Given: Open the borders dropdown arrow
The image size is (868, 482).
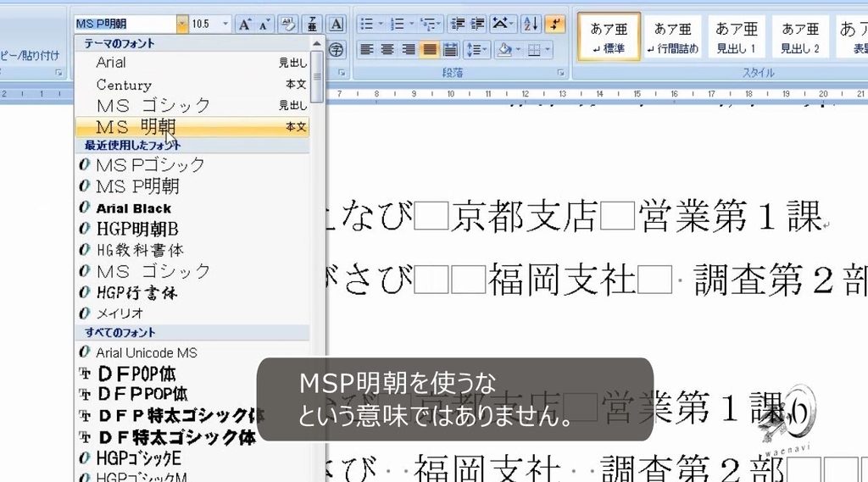Looking at the screenshot, I should coord(548,50).
